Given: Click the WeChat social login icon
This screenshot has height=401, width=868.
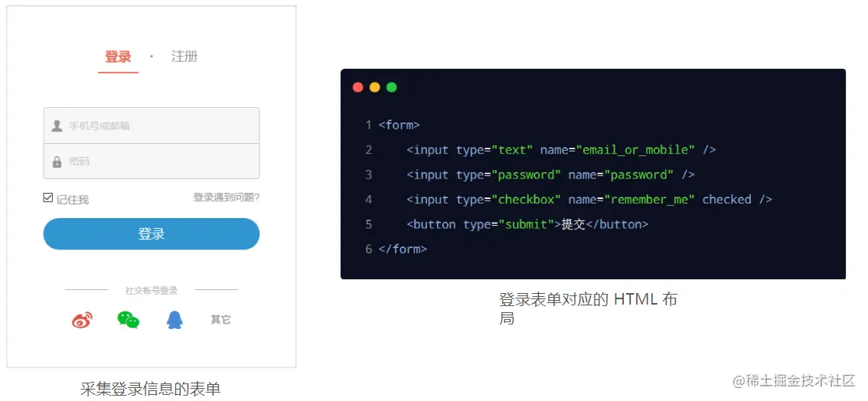Looking at the screenshot, I should point(129,320).
